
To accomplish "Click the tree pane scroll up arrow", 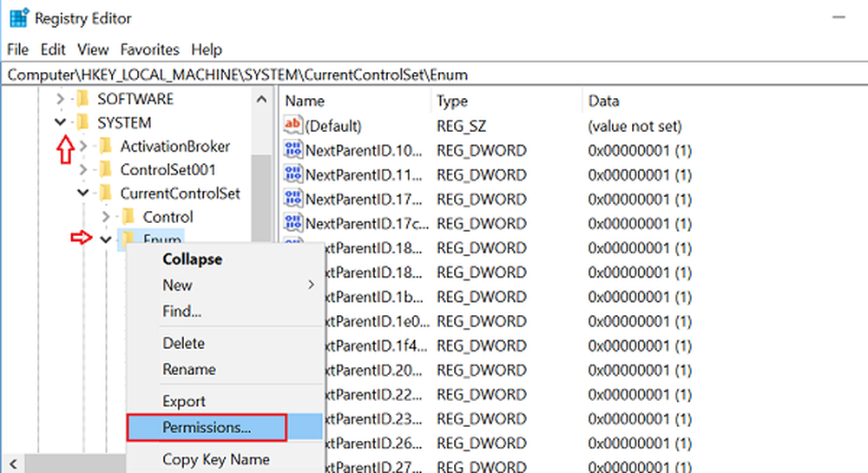I will tap(260, 101).
